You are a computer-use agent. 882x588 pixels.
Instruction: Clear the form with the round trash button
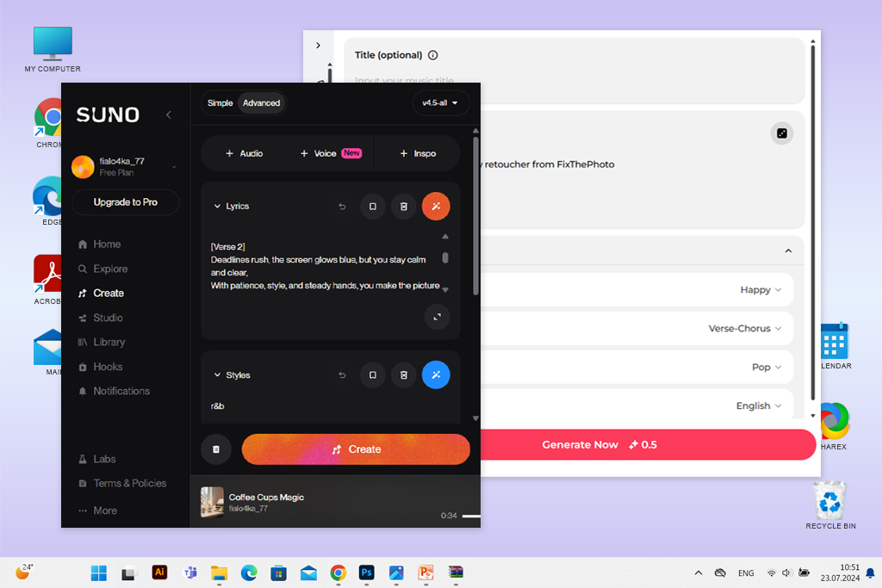216,449
